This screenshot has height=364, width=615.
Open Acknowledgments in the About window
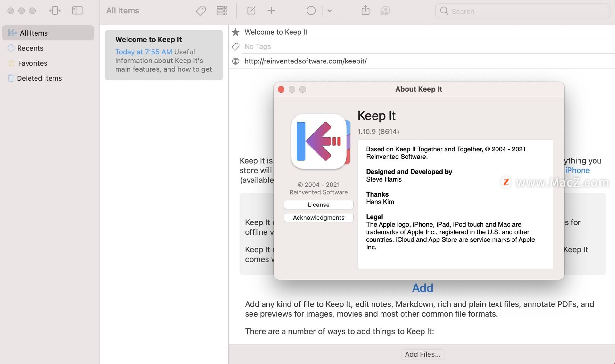pyautogui.click(x=318, y=218)
